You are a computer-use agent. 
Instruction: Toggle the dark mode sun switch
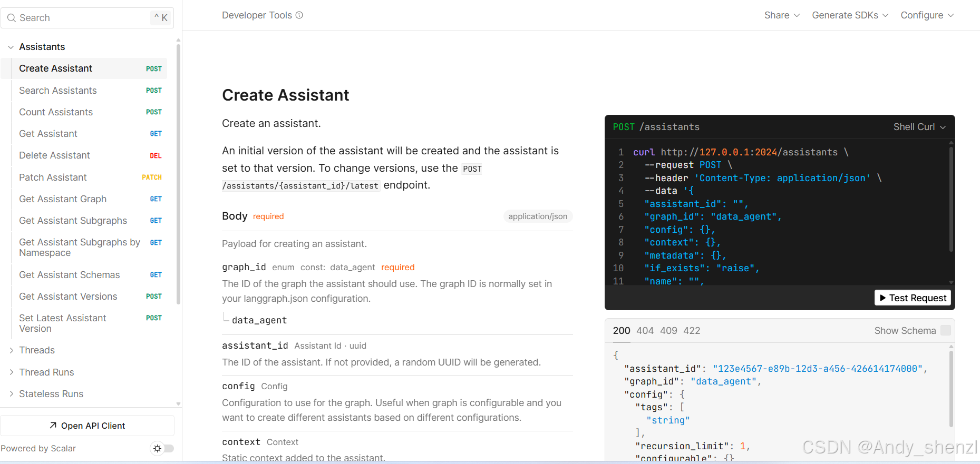tap(162, 448)
